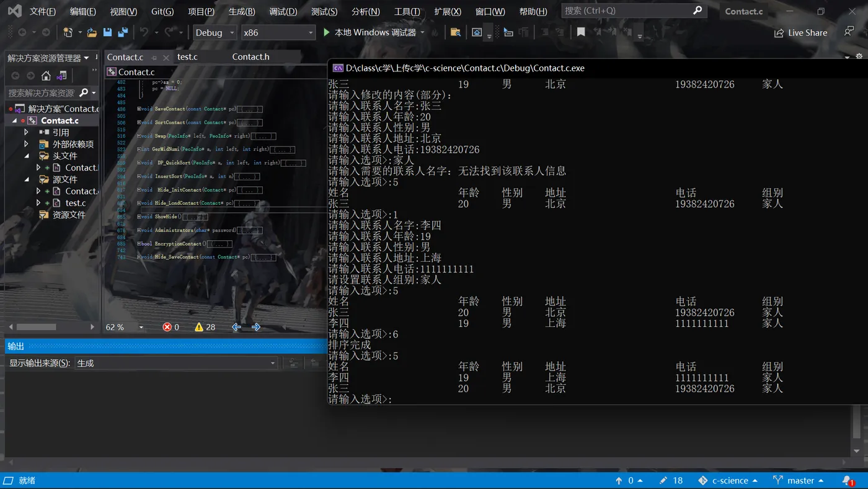The height and width of the screenshot is (489, 868).
Task: Click the notifications bell in status bar
Action: (848, 480)
